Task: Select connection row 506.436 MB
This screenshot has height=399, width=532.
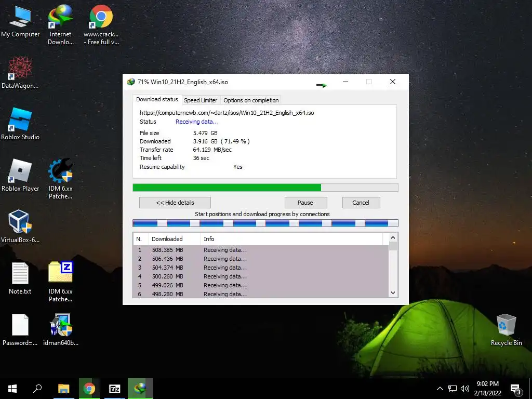Action: [x=261, y=259]
